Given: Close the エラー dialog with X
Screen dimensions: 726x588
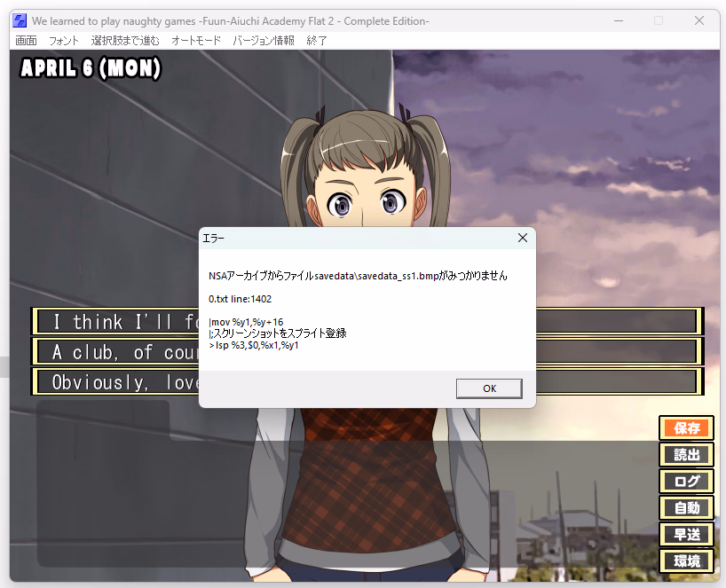Looking at the screenshot, I should pos(522,238).
